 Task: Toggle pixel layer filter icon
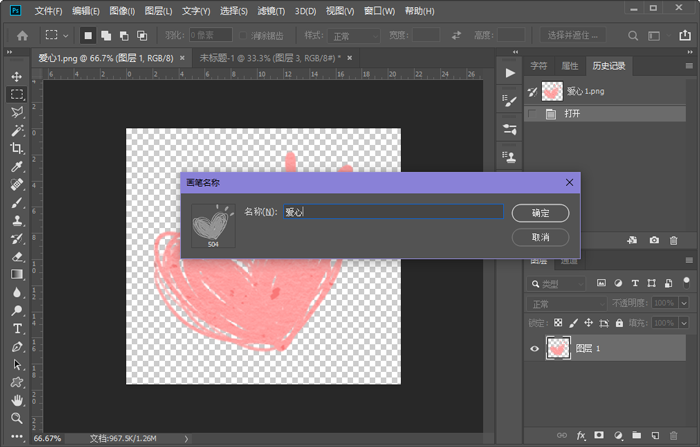tap(601, 283)
